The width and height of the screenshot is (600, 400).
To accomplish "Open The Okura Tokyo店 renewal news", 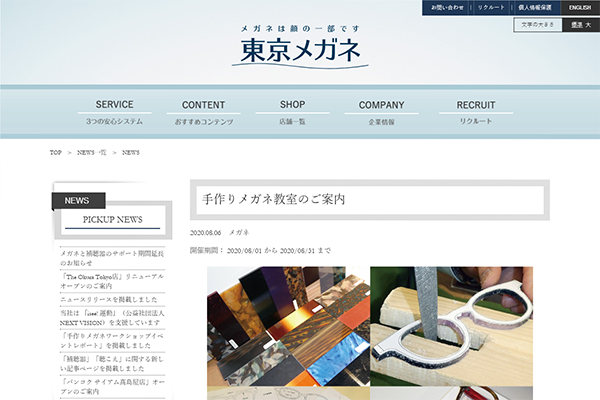I will tap(112, 281).
